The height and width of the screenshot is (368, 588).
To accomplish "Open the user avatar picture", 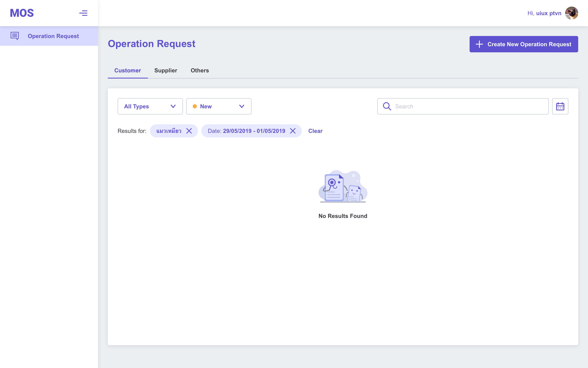I will 571,13.
